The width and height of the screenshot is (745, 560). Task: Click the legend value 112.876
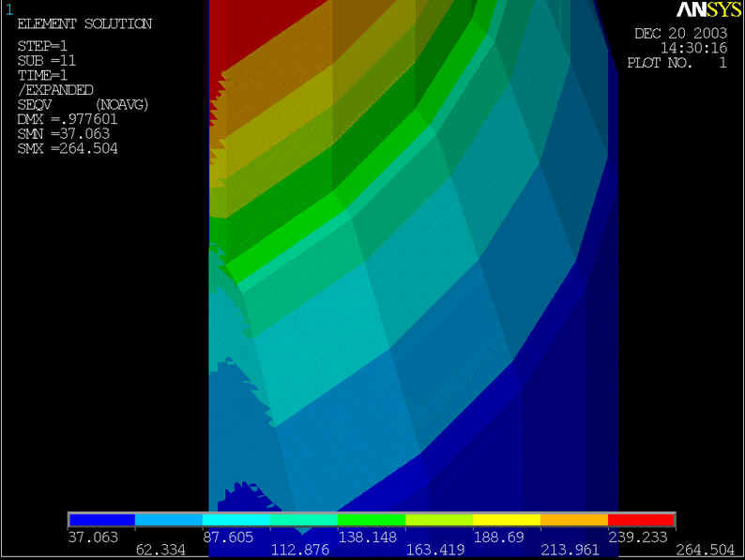300,550
